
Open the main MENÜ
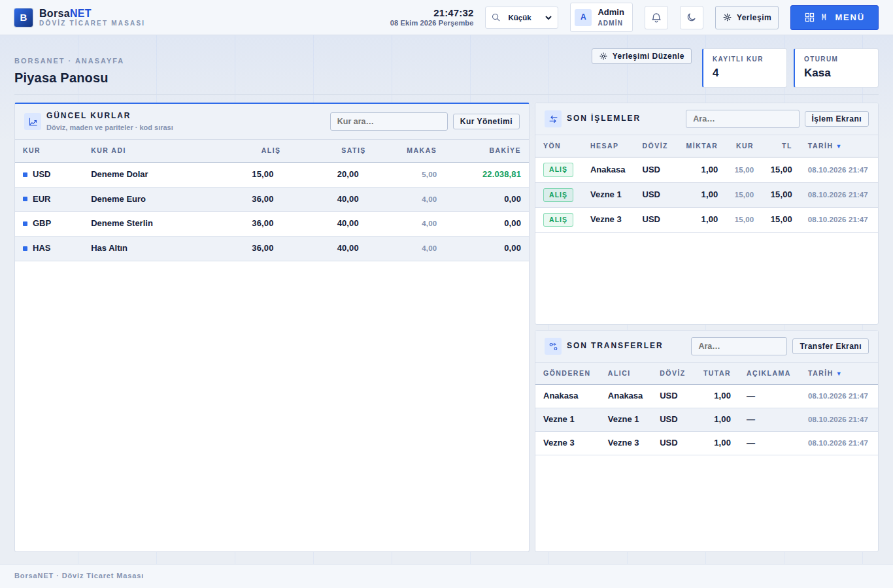(834, 18)
